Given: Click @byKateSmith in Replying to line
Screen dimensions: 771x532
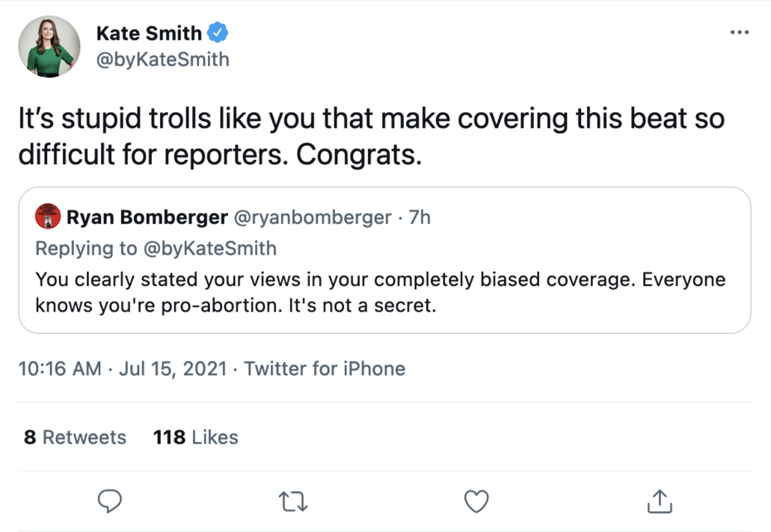Looking at the screenshot, I should (209, 248).
